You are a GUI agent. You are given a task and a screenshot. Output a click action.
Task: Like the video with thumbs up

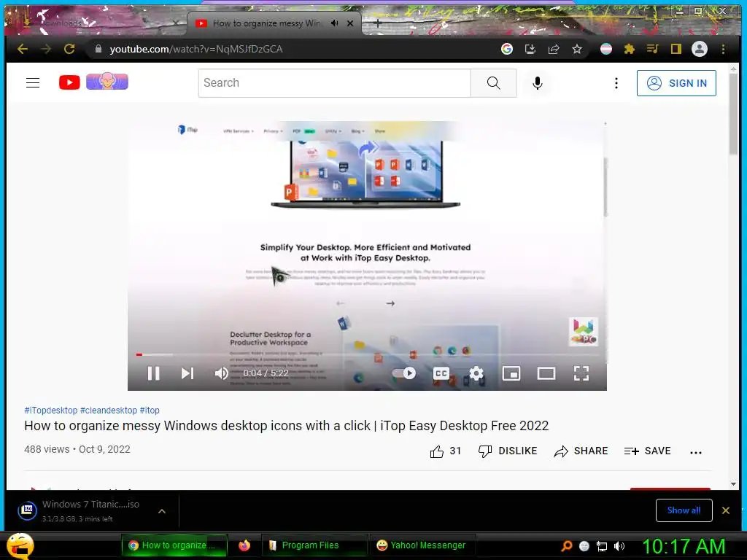coord(446,451)
